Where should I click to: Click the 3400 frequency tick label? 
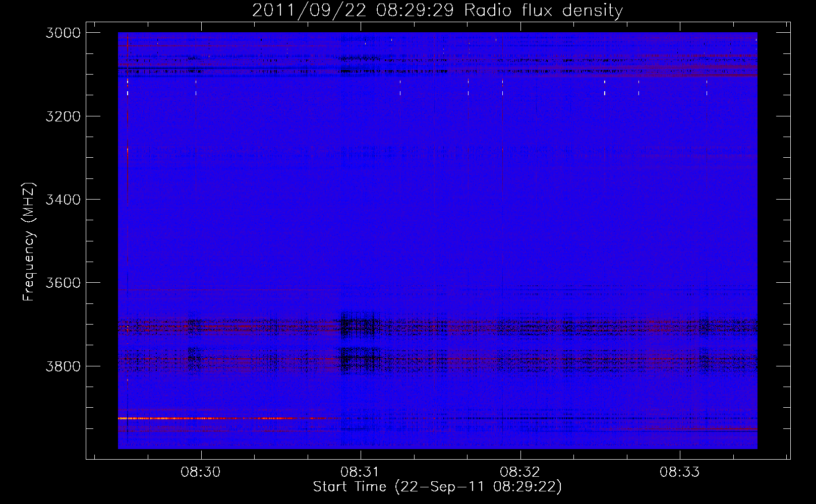point(63,199)
